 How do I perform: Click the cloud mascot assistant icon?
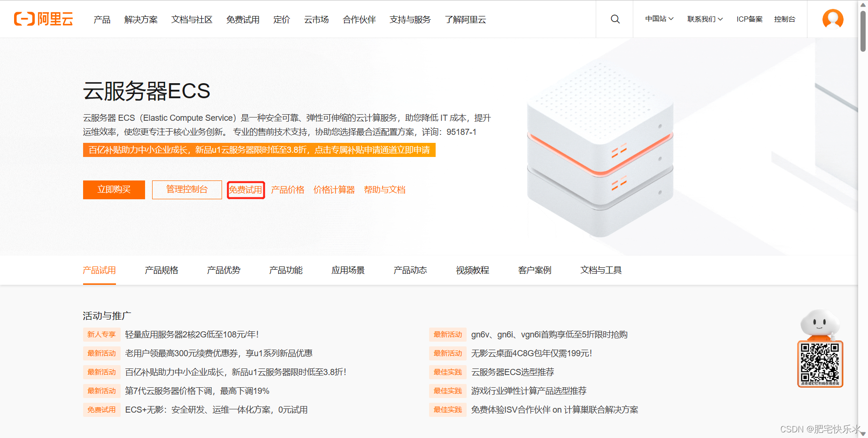820,324
